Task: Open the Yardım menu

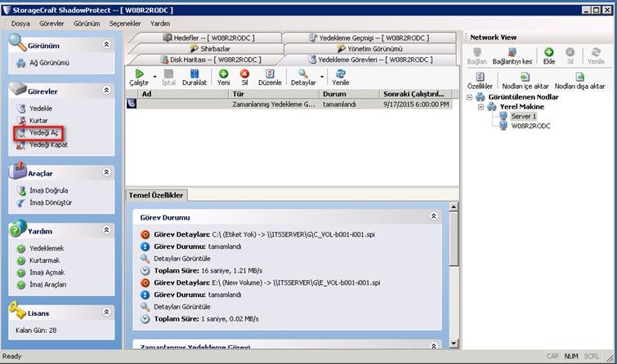Action: 160,24
